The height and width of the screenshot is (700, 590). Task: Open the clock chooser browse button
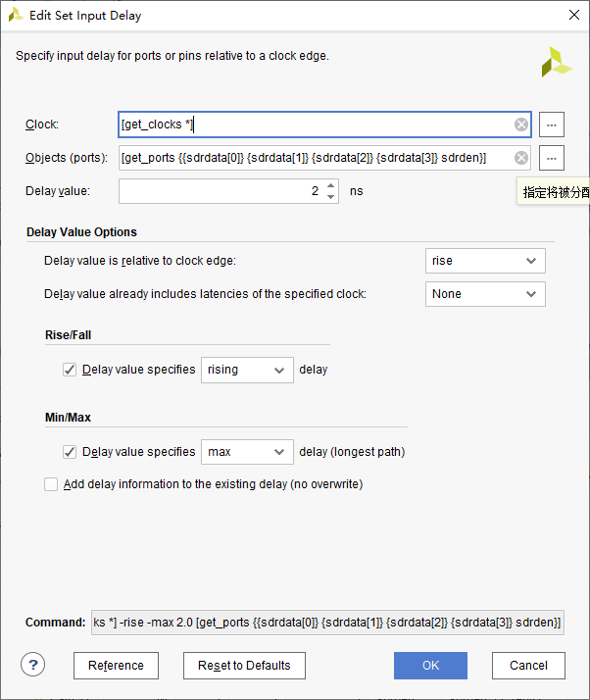point(552,125)
